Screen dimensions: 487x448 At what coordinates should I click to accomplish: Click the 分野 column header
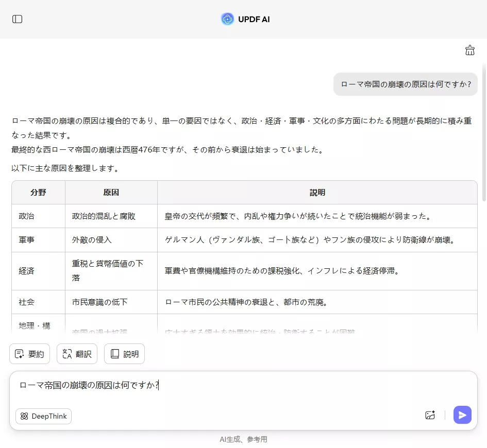tap(38, 193)
